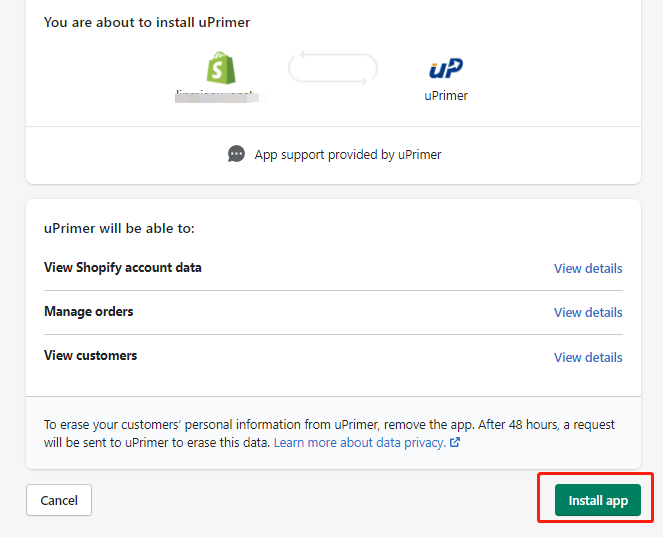Click App support provided by uPrimer text
663x537 pixels.
coord(348,154)
